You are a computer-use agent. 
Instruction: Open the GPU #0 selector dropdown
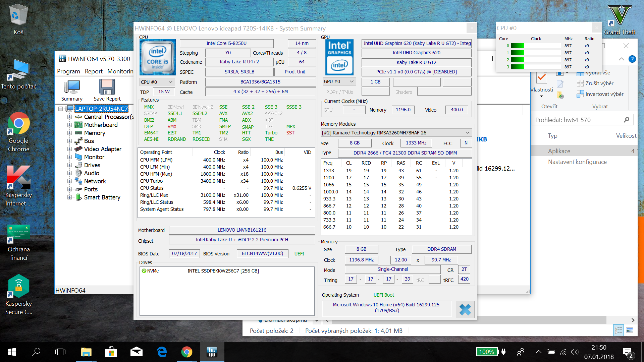339,81
